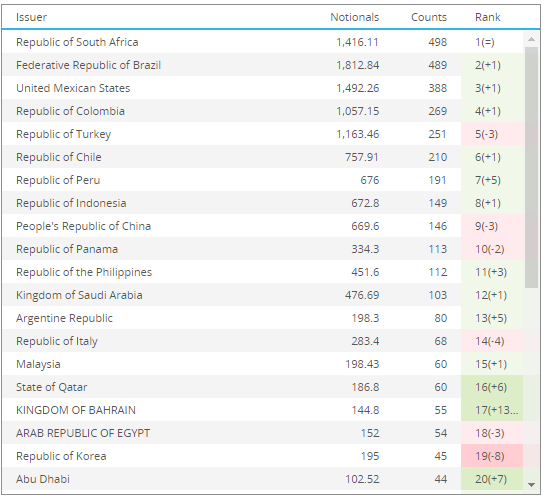Select People's Republic of China issuer
The image size is (546, 498).
(x=84, y=226)
